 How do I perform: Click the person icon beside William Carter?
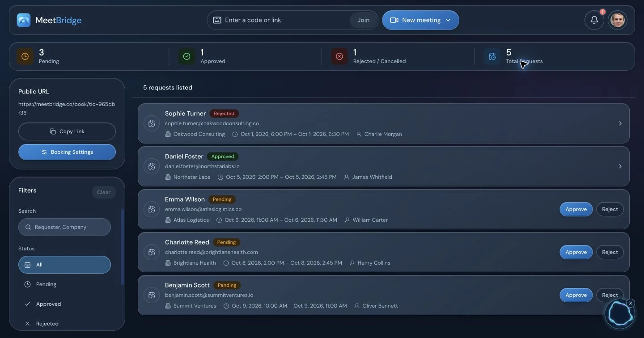347,220
